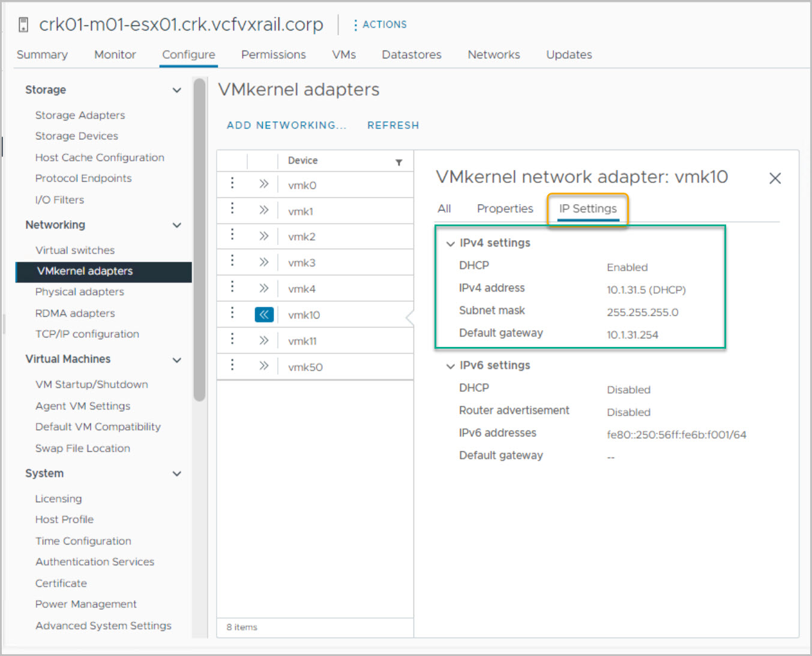The height and width of the screenshot is (656, 812).
Task: Collapse the Storage section in sidebar
Action: 177,90
